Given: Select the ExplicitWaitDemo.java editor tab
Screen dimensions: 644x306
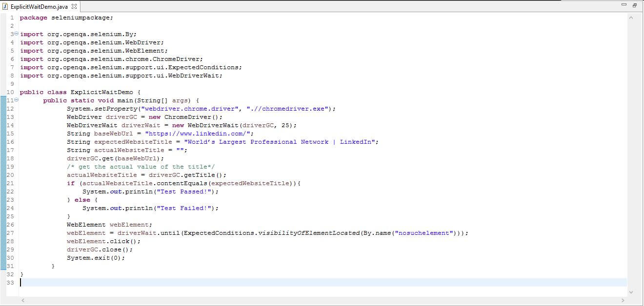Looking at the screenshot, I should point(40,6).
